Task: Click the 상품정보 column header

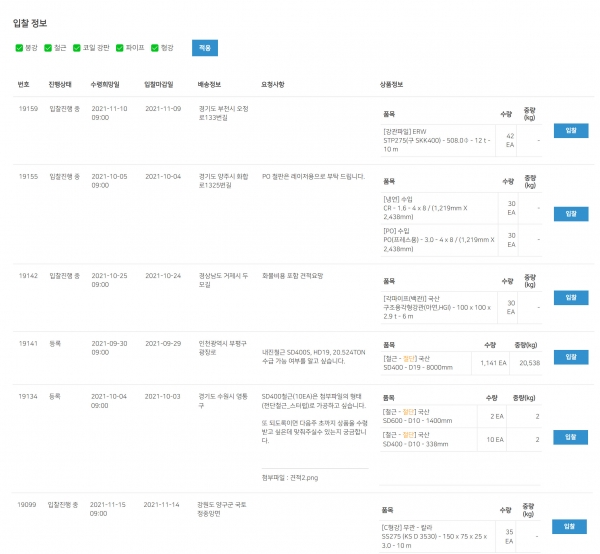Action: (x=391, y=85)
